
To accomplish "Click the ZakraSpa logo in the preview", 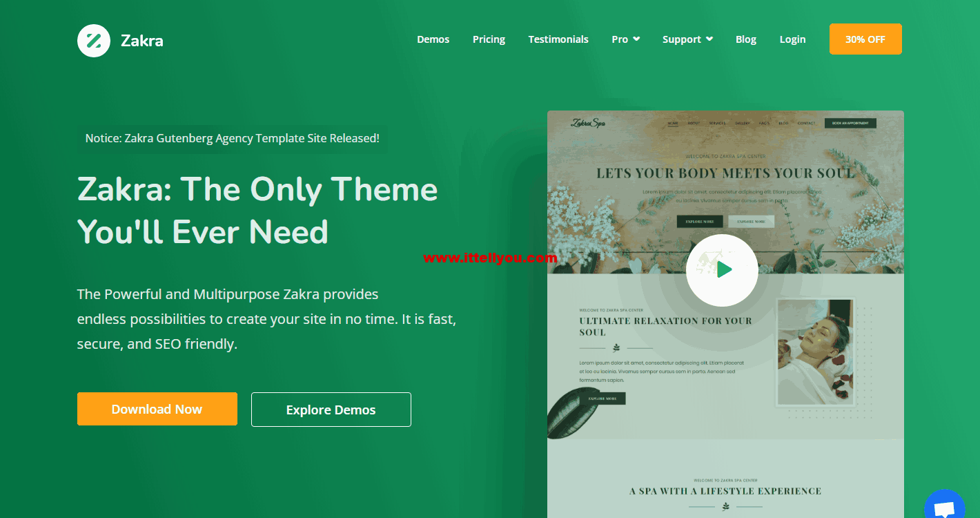I will [x=588, y=123].
